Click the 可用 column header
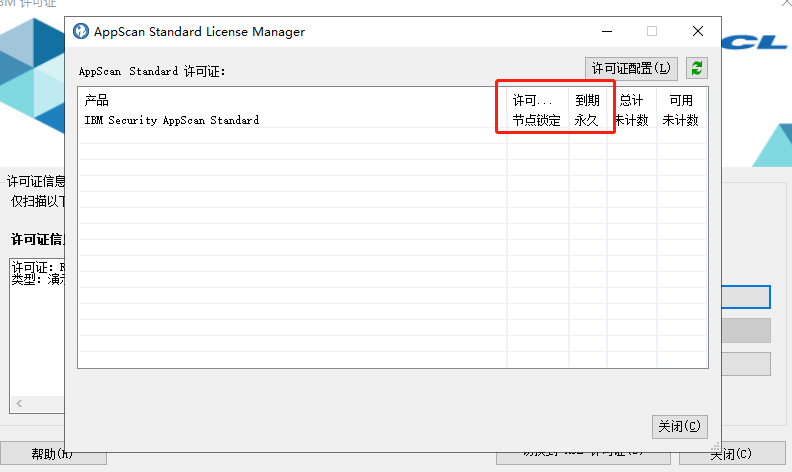This screenshot has height=472, width=792. pos(681,100)
